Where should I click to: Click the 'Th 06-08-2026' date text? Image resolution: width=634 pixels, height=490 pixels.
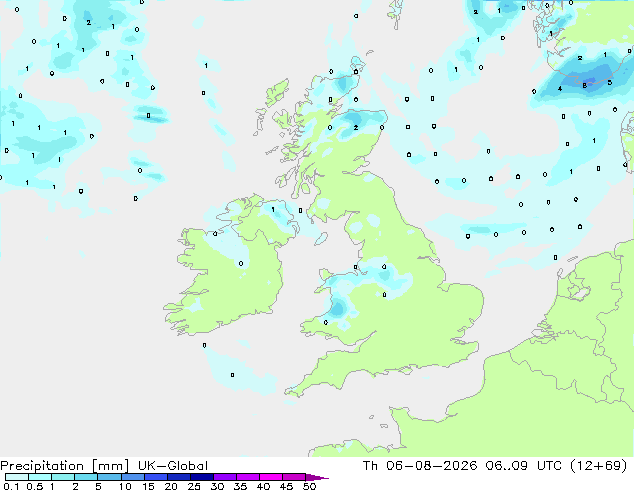tap(420, 466)
